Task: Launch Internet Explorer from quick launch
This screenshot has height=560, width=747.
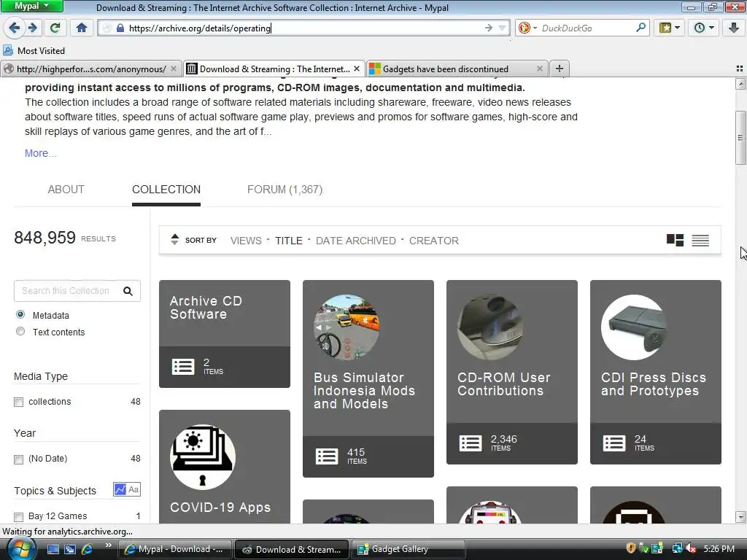Action: point(87,549)
